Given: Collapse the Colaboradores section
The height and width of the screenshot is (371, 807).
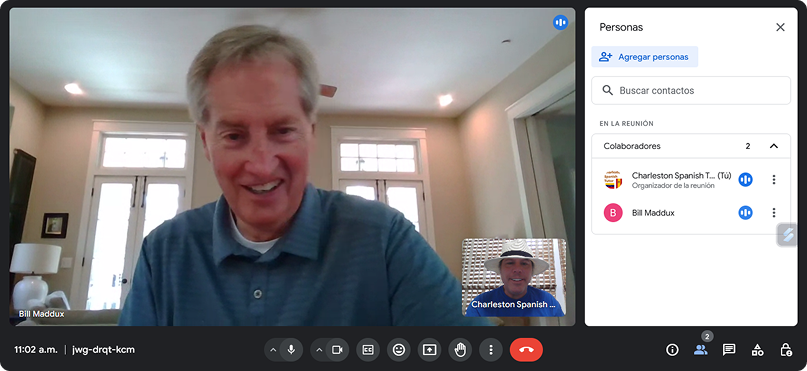Looking at the screenshot, I should [774, 146].
